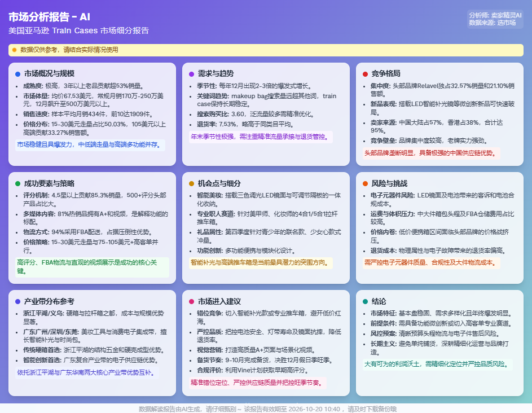
Task: Click the teal dot beside 结论
Action: tap(365, 301)
